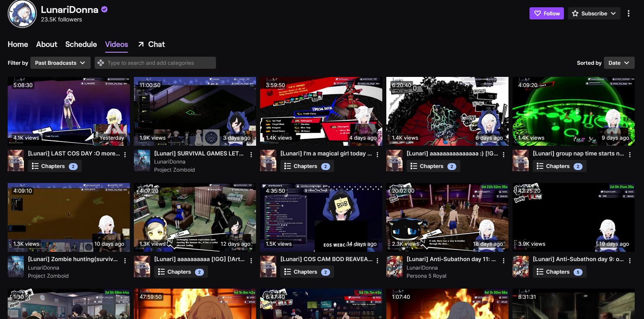Image resolution: width=644 pixels, height=319 pixels.
Task: Open the Chat popout link
Action: pos(151,44)
